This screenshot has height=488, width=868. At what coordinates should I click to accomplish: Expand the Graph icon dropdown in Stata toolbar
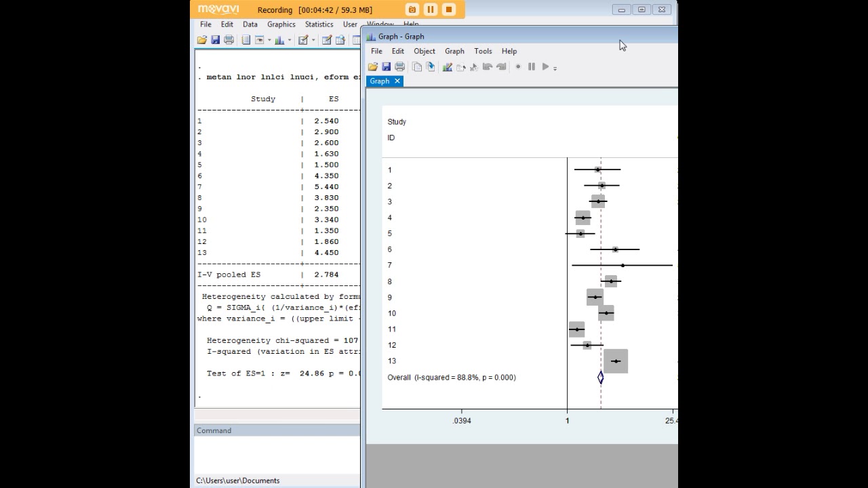click(x=290, y=40)
